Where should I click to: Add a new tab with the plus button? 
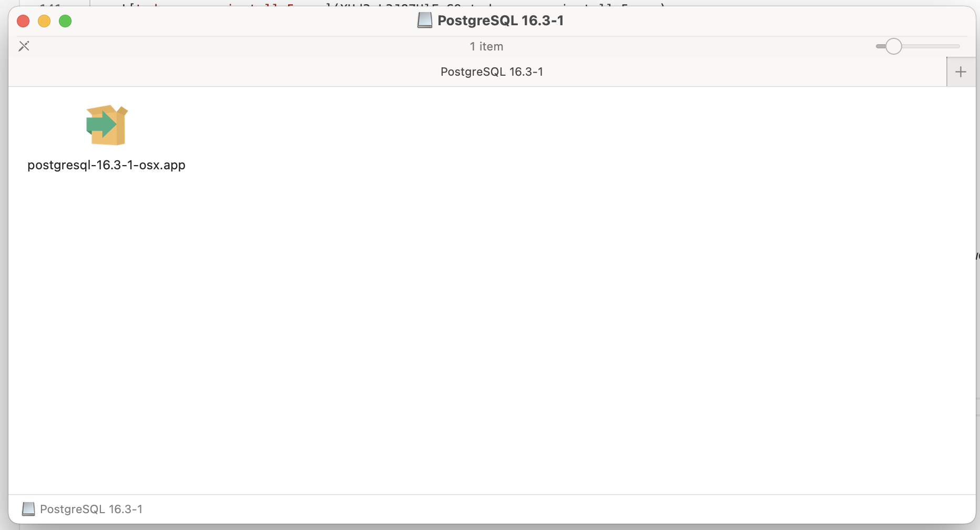coord(961,72)
